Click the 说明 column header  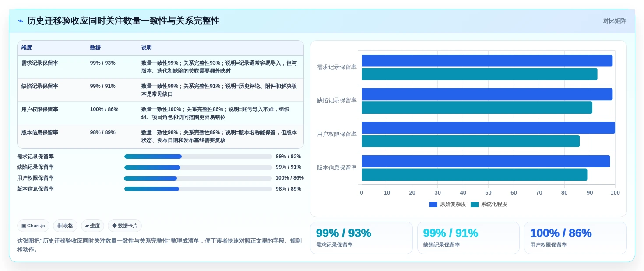click(x=147, y=48)
